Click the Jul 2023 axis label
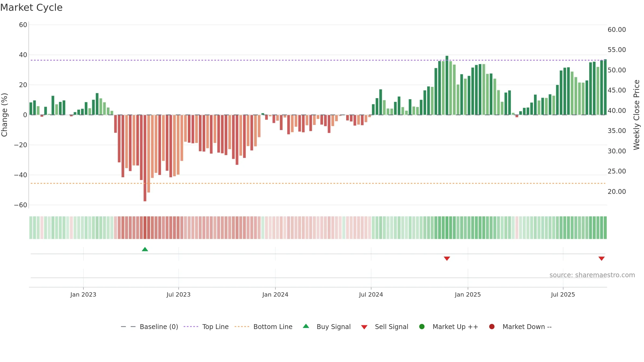 [178, 295]
